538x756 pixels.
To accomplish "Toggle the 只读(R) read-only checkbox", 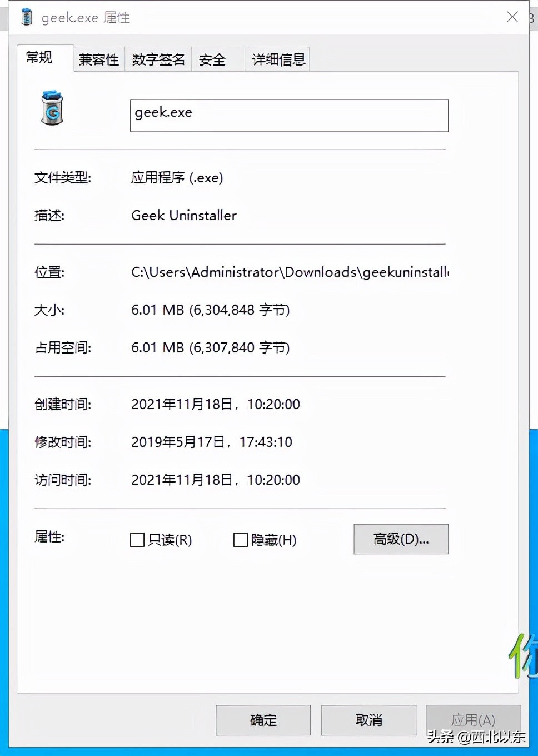I will [x=137, y=540].
